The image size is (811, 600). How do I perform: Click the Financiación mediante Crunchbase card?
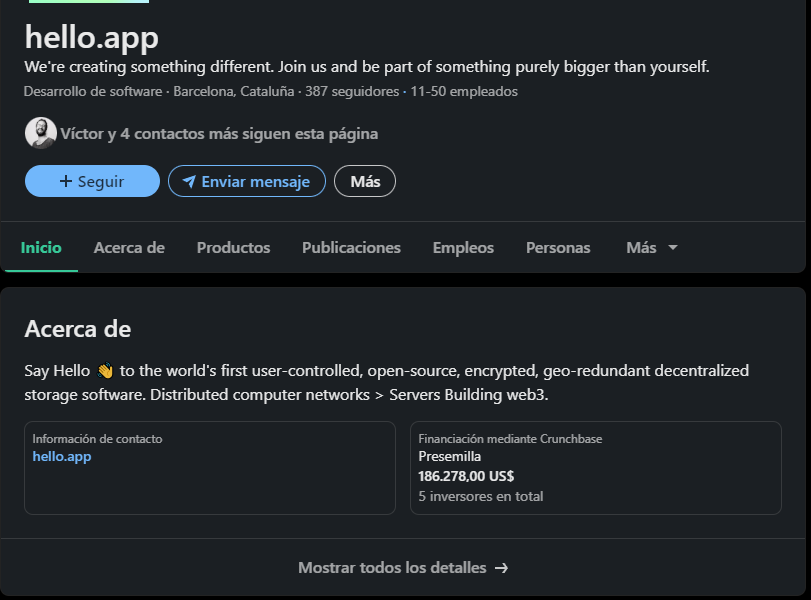click(596, 468)
